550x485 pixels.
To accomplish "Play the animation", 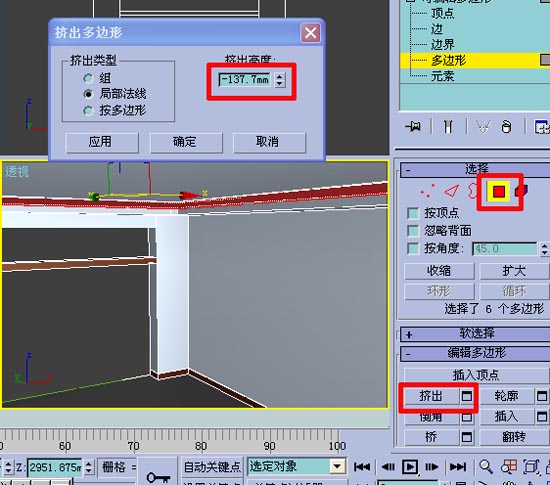I will [x=410, y=467].
